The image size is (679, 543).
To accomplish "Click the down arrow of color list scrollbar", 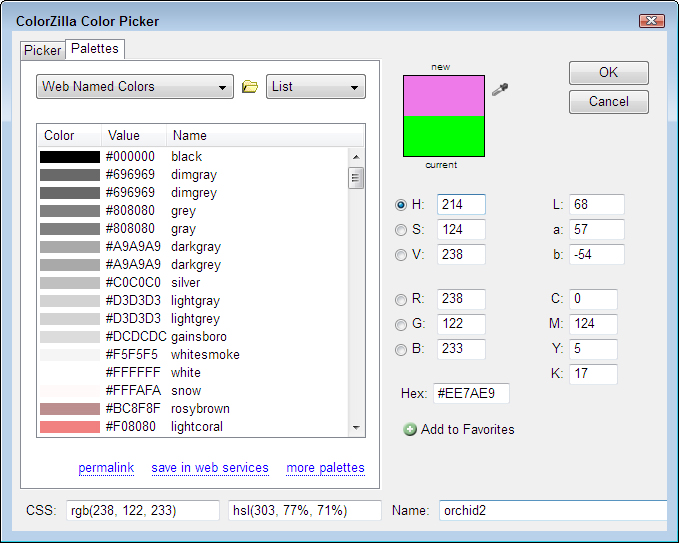I will (x=355, y=428).
